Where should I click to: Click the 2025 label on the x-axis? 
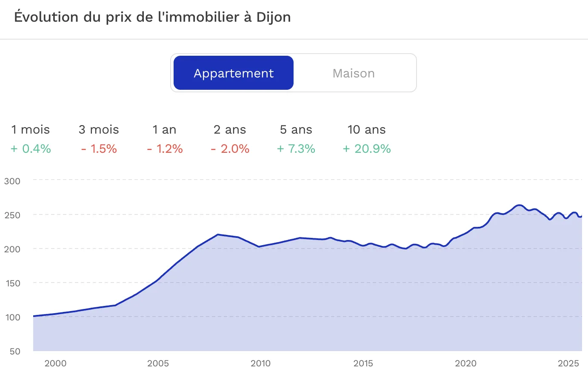[569, 363]
